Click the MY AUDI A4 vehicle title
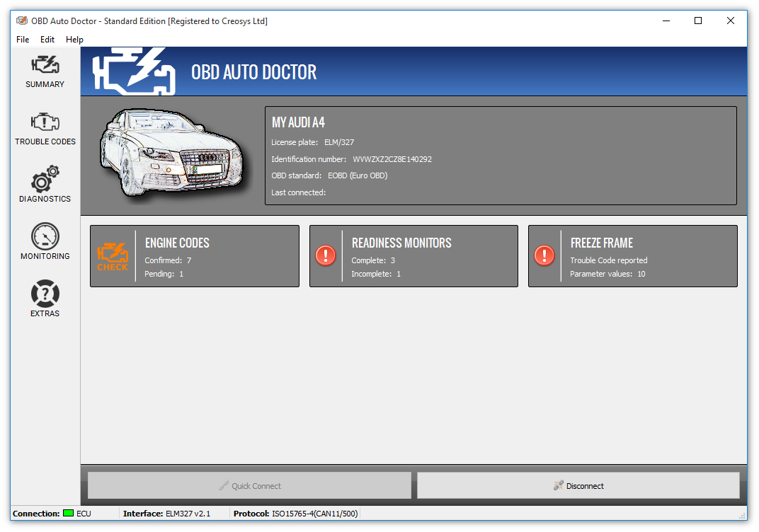The width and height of the screenshot is (759, 532). (298, 122)
